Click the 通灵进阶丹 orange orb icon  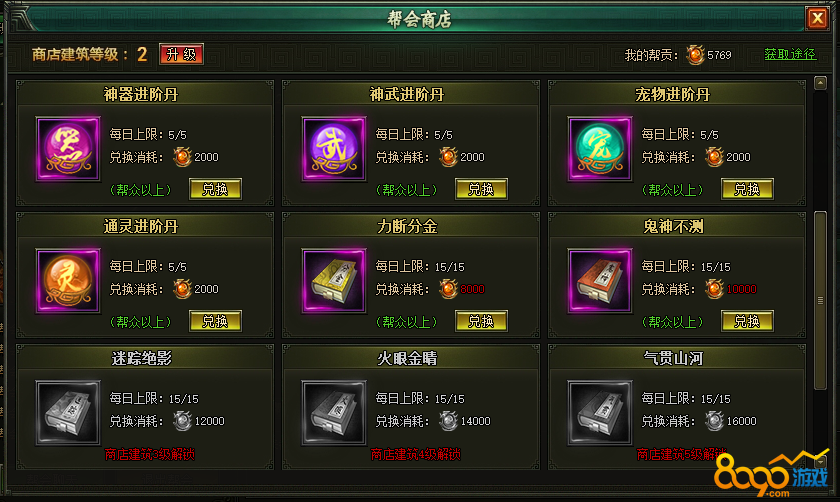[x=68, y=281]
